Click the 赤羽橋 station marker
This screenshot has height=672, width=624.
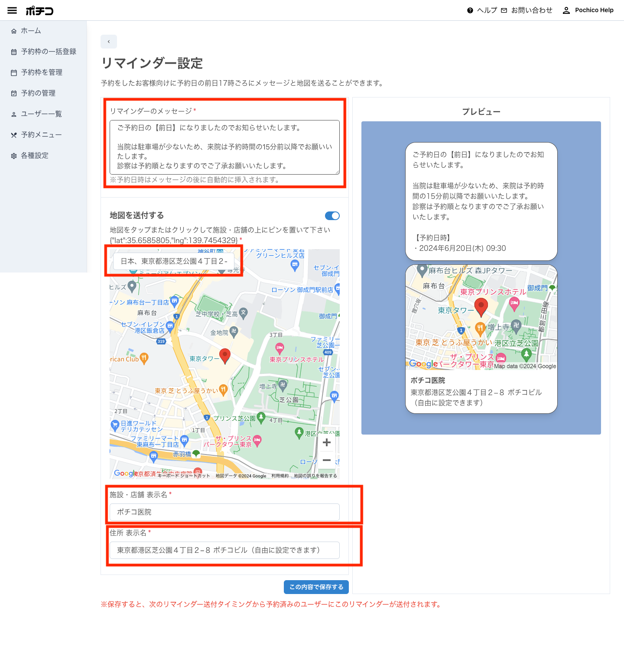(196, 454)
